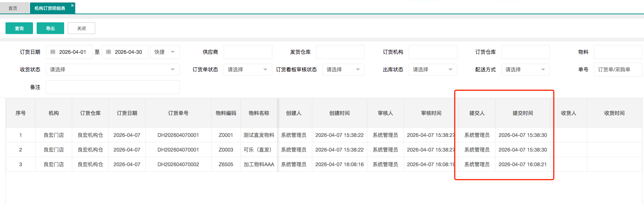This screenshot has height=205, width=644.
Task: Expand the 订货单状态 dropdown
Action: point(248,70)
